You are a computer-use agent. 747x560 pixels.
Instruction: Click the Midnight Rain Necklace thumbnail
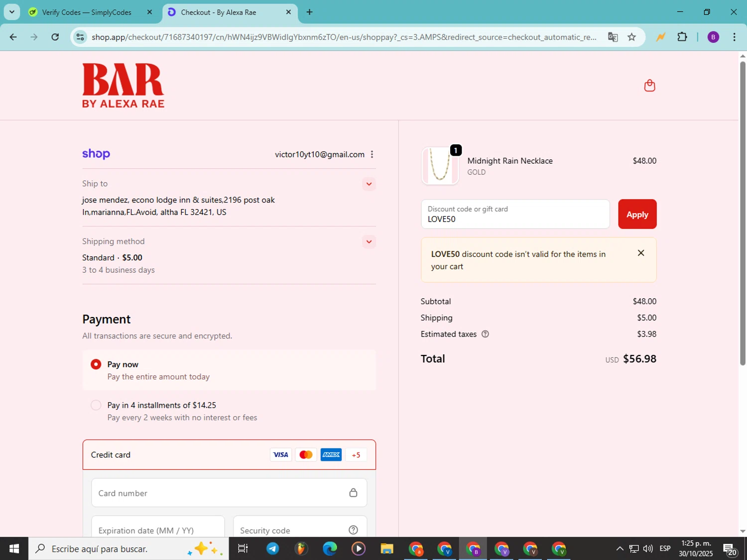pos(440,166)
